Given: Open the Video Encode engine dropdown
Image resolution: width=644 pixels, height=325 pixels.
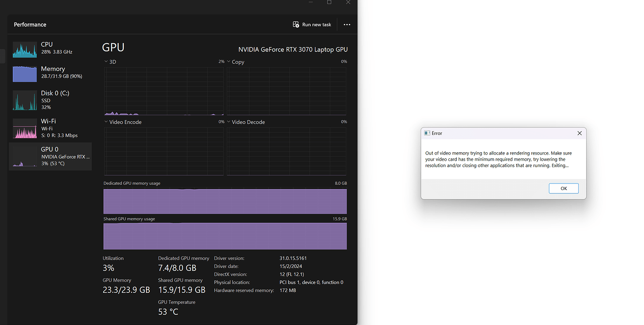Looking at the screenshot, I should (x=106, y=122).
